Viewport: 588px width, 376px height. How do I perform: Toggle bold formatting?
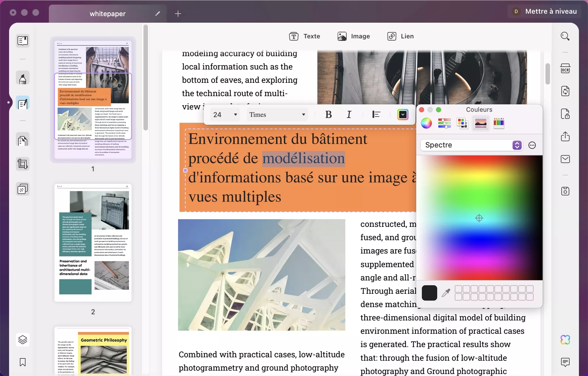pyautogui.click(x=328, y=115)
